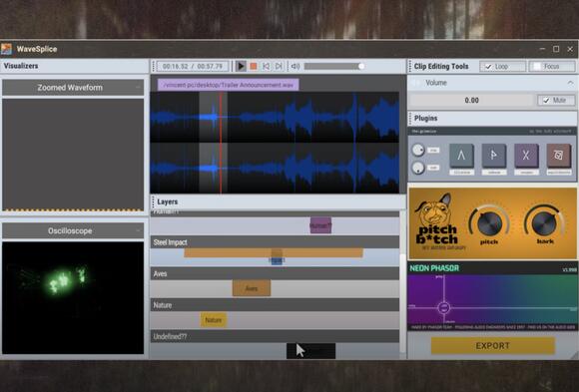The height and width of the screenshot is (392, 579).
Task: Select the black Undefined?? clip block
Action: [x=310, y=351]
